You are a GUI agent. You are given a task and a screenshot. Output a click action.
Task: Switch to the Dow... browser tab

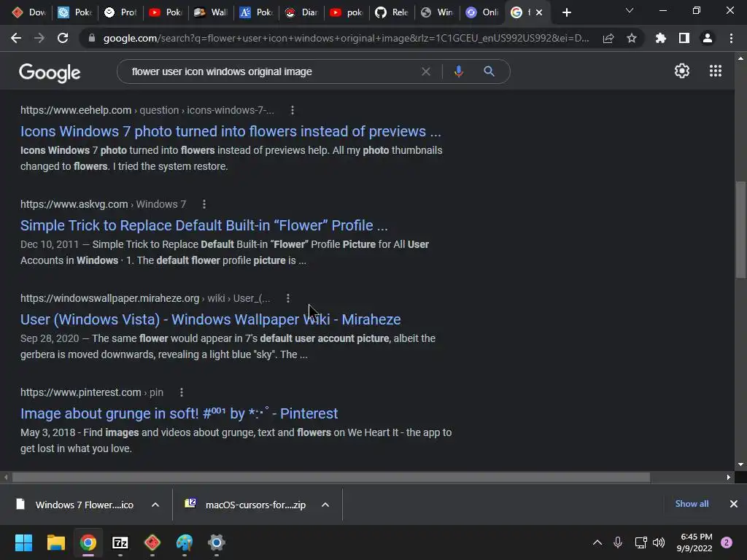coord(30,12)
